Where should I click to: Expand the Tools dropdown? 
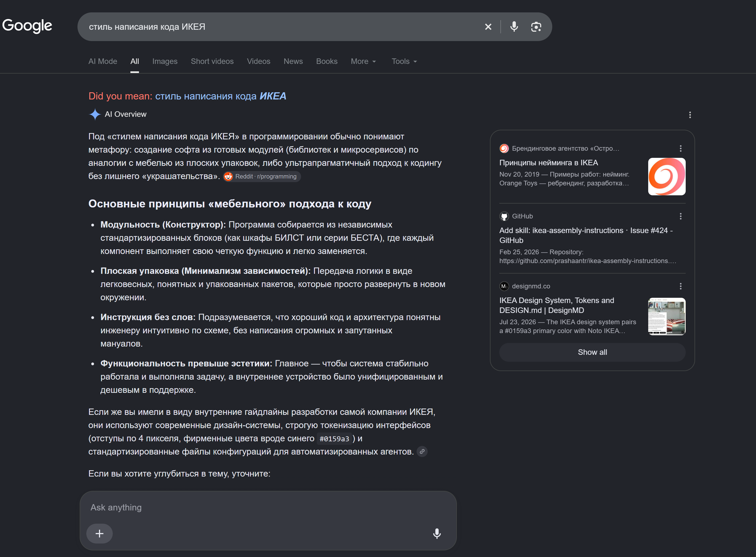click(x=404, y=61)
